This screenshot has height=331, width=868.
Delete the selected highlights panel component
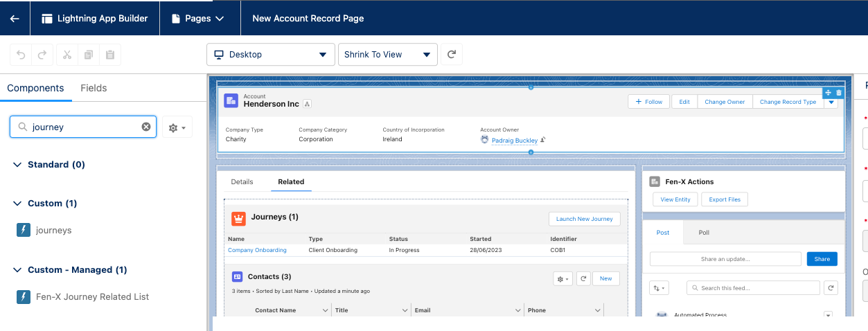click(839, 93)
